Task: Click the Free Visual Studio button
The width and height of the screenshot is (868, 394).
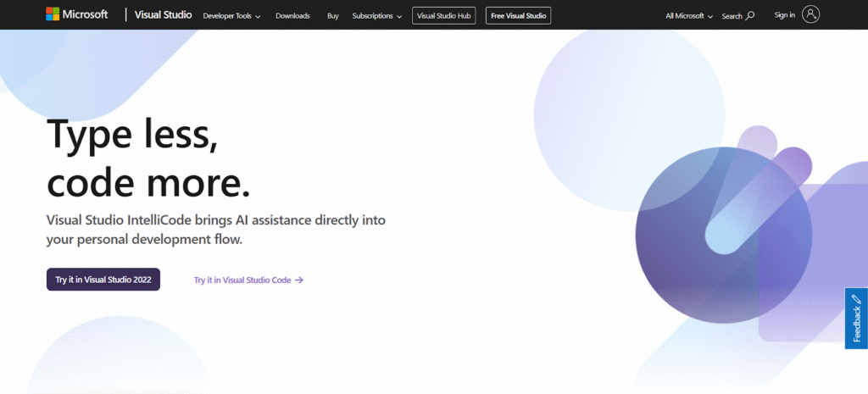Action: pos(518,15)
